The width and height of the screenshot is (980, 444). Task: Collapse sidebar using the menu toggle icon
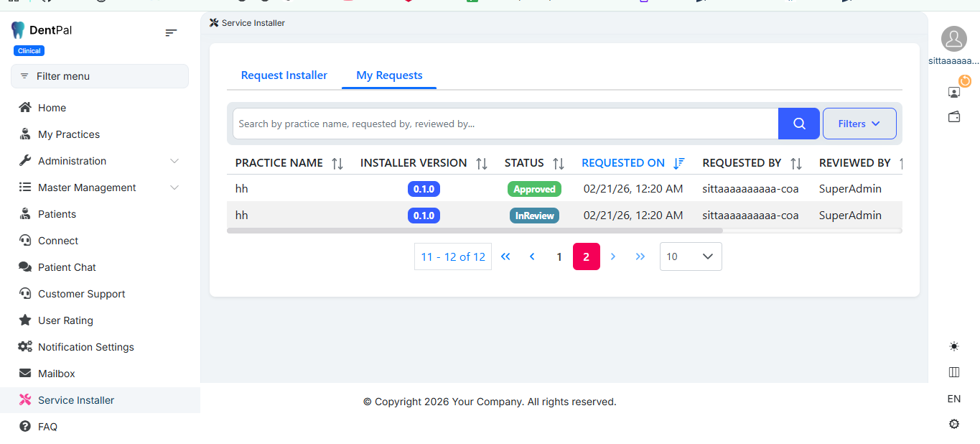(171, 32)
